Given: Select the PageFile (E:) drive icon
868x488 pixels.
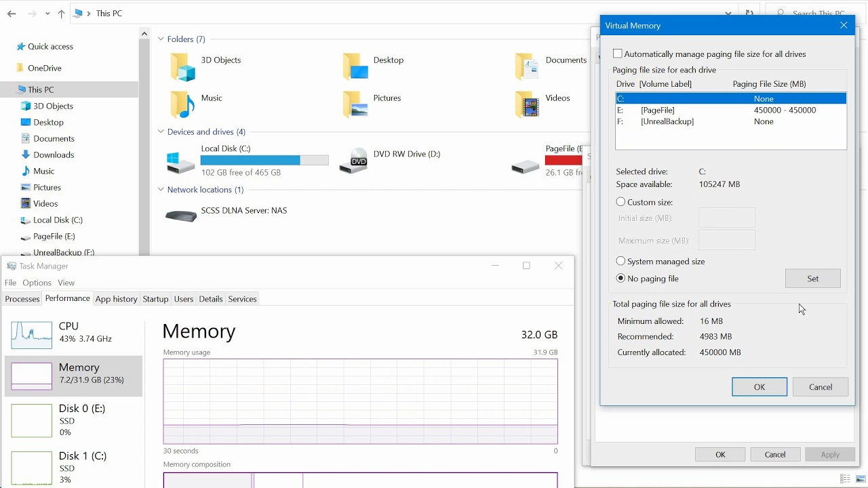Looking at the screenshot, I should pyautogui.click(x=526, y=165).
